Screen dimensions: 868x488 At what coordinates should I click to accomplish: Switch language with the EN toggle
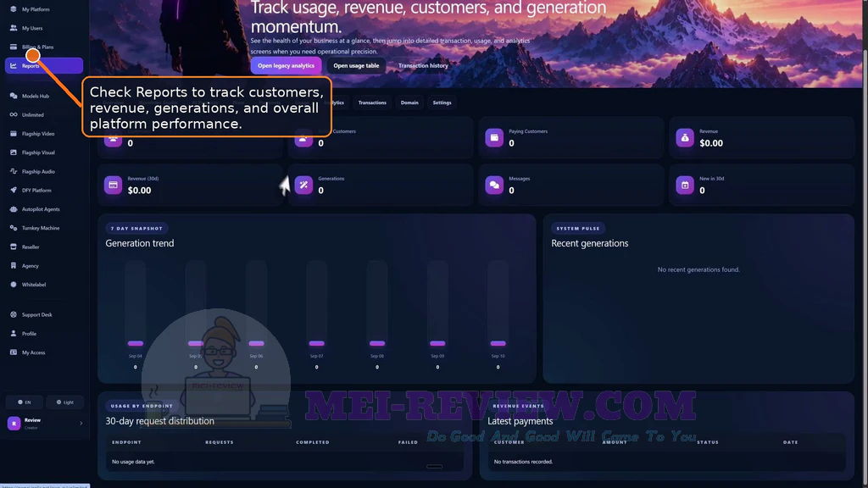pyautogui.click(x=25, y=402)
